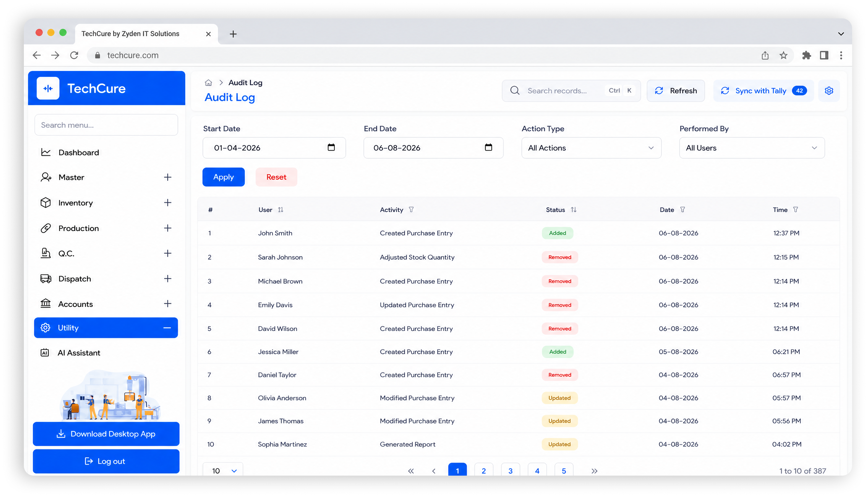
Task: Bookmark this page with star icon
Action: click(783, 55)
